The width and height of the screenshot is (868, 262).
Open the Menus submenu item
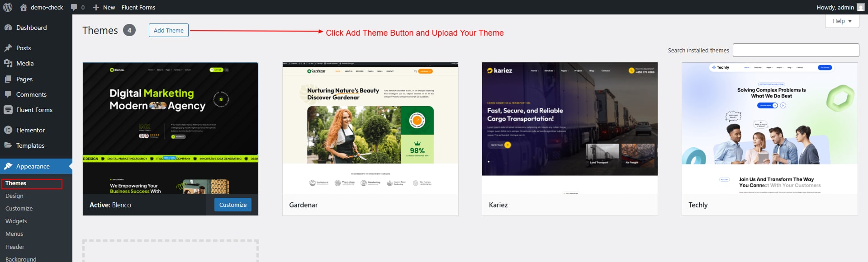14,234
